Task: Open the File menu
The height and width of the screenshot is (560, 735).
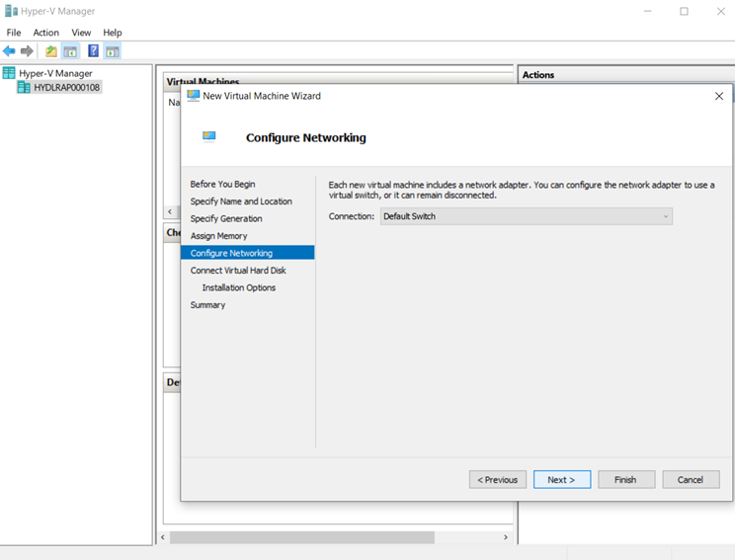Action: pyautogui.click(x=14, y=33)
